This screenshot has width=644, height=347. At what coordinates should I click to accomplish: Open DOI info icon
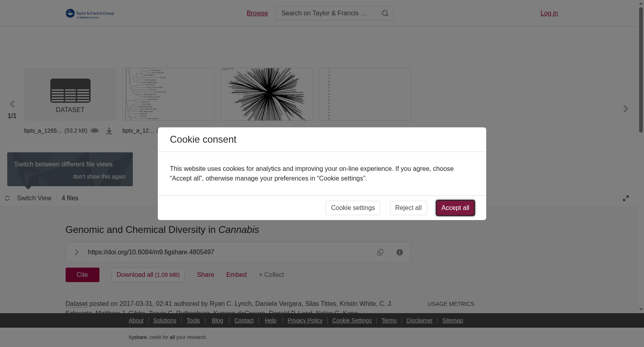pos(400,252)
